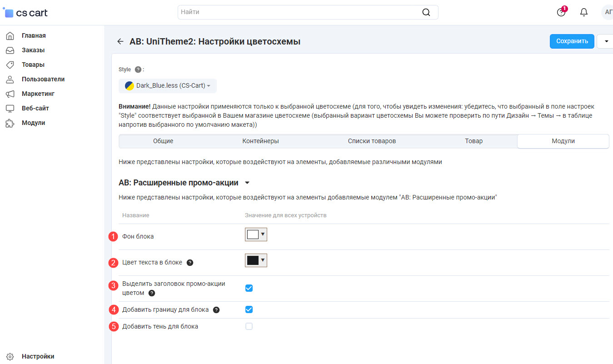Image resolution: width=613 pixels, height=364 pixels.
Task: Navigate to Пользователи via sidebar icon
Action: [11, 79]
